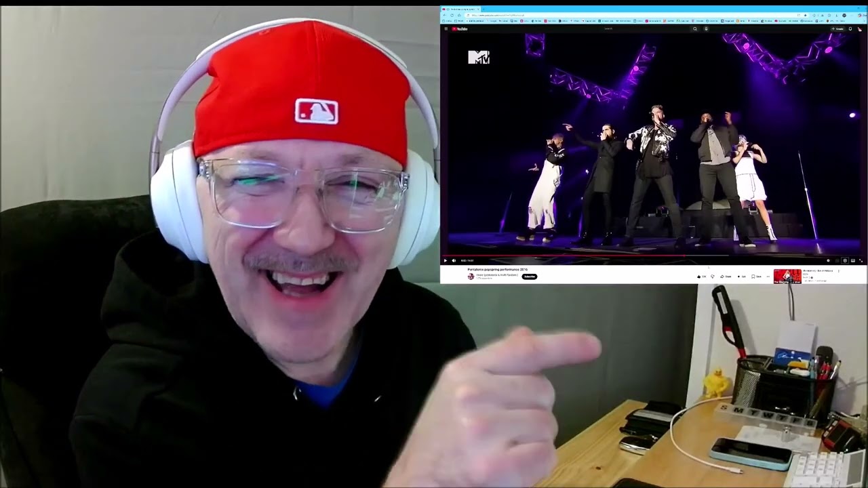Start voice search with the microphone
This screenshot has width=868, height=488.
point(706,28)
